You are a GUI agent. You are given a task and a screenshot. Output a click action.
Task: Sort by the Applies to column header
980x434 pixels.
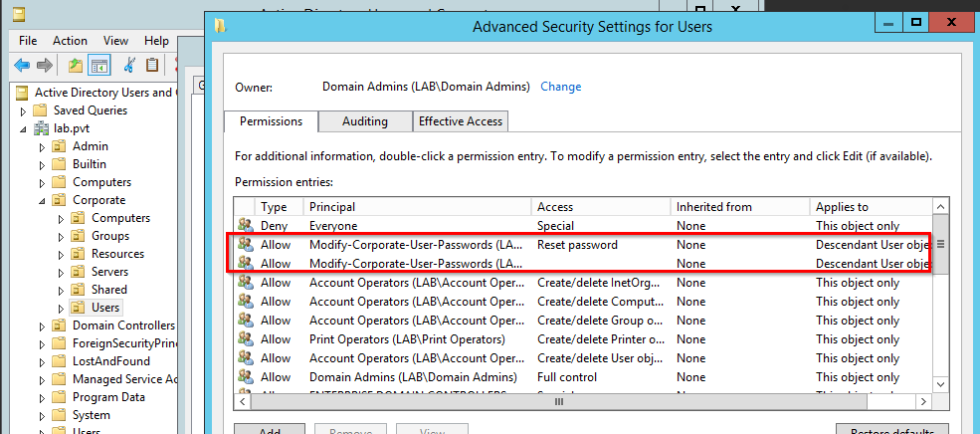click(x=870, y=207)
